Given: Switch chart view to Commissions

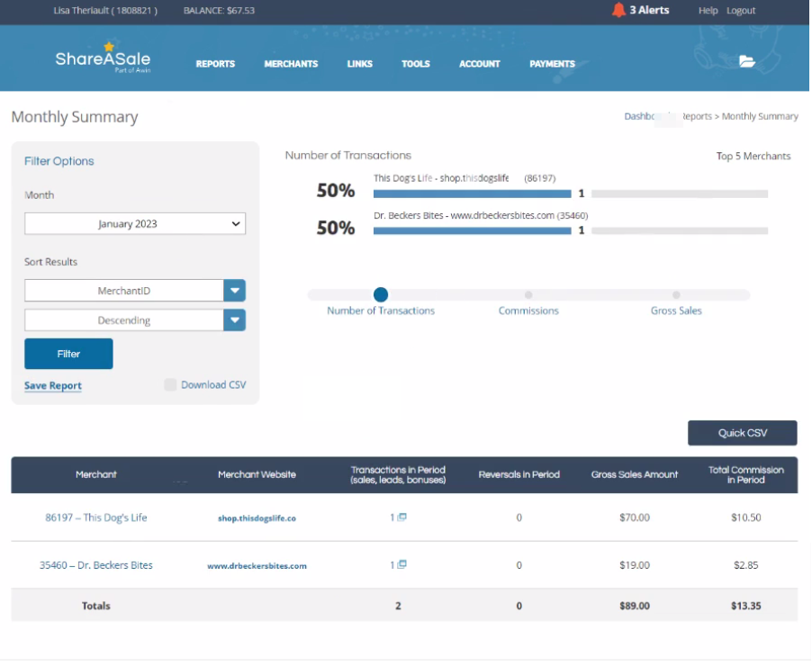Looking at the screenshot, I should pos(528,294).
